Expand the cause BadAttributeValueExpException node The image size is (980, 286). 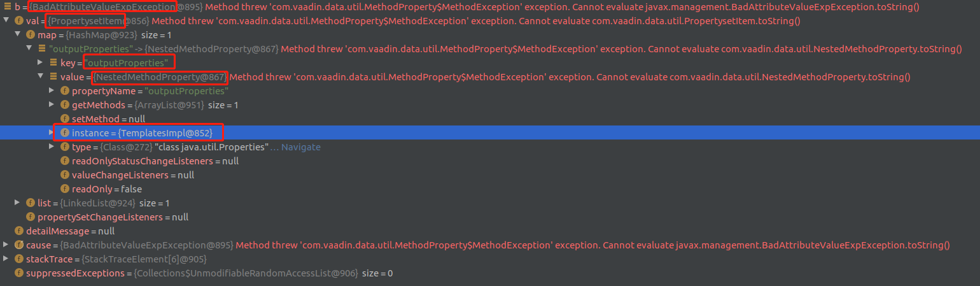click(6, 245)
